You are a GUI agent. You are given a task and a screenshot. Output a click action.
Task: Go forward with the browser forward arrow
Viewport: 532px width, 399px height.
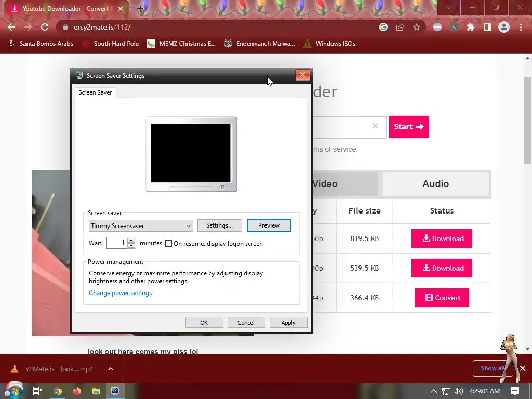(28, 27)
